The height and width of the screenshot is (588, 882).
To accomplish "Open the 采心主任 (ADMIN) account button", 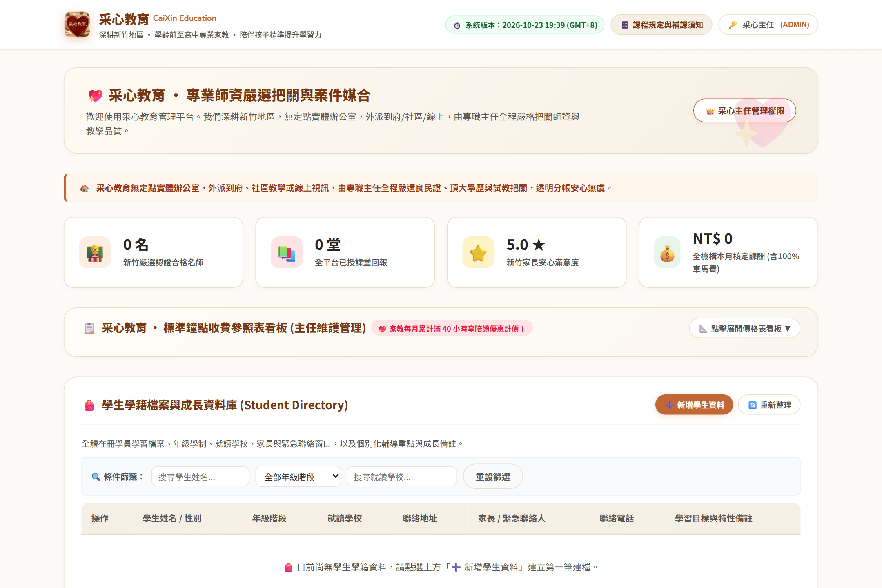I will coord(768,25).
